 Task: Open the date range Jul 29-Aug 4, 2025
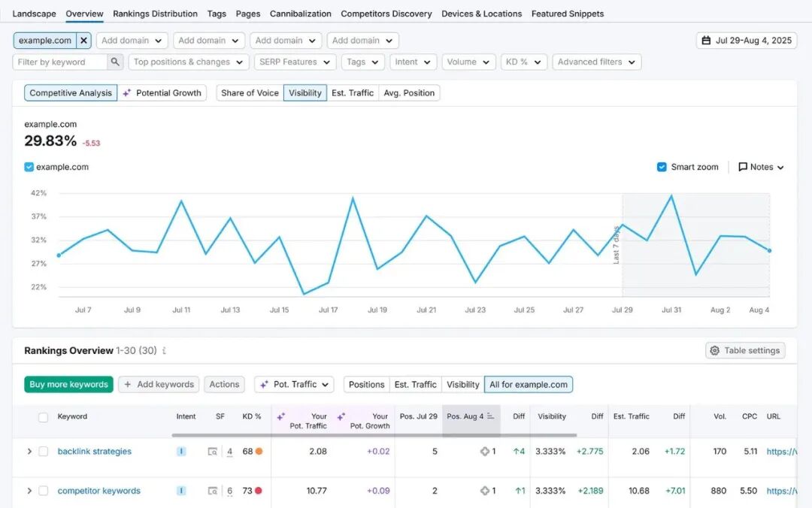747,41
